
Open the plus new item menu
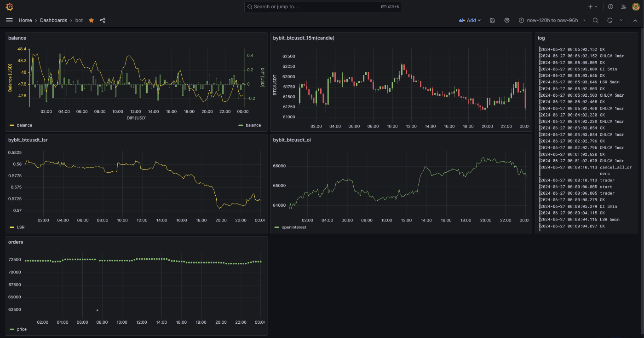tap(593, 7)
